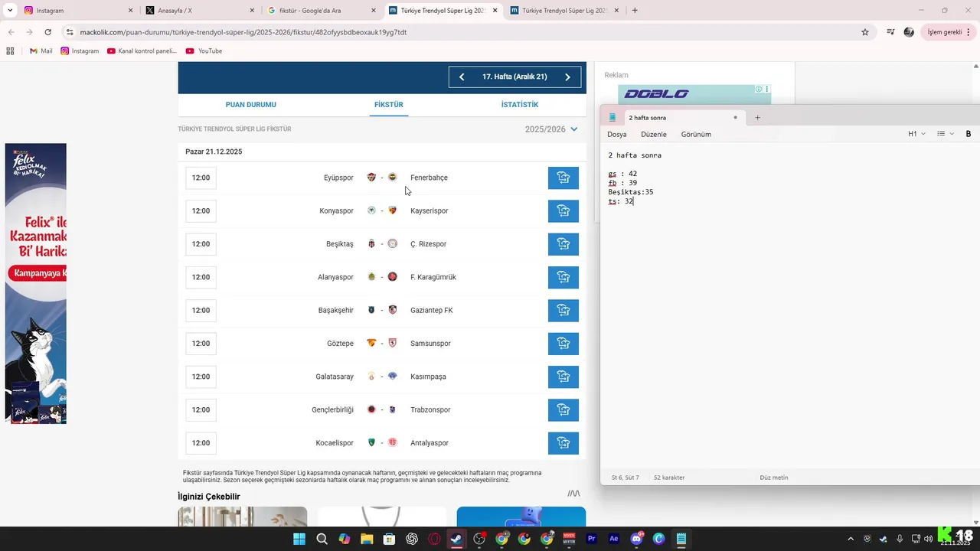Open the Mail bookmark
This screenshot has height=551, width=980.
tap(41, 51)
